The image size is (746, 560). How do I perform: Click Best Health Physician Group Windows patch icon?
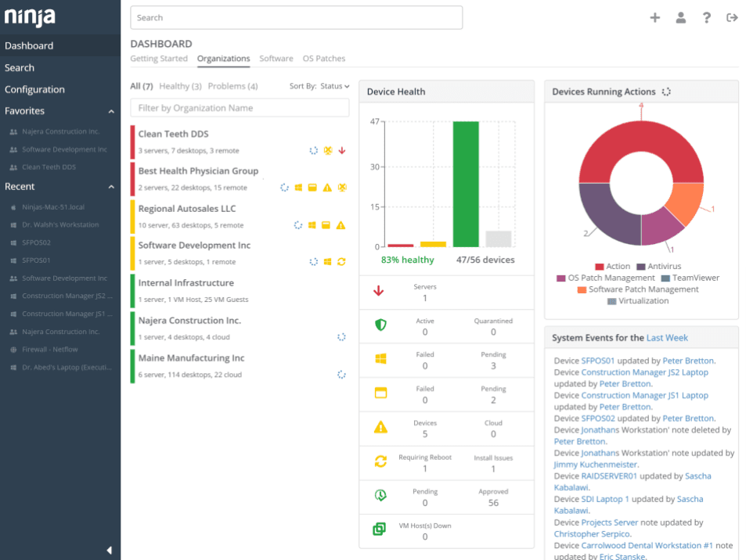tap(298, 187)
